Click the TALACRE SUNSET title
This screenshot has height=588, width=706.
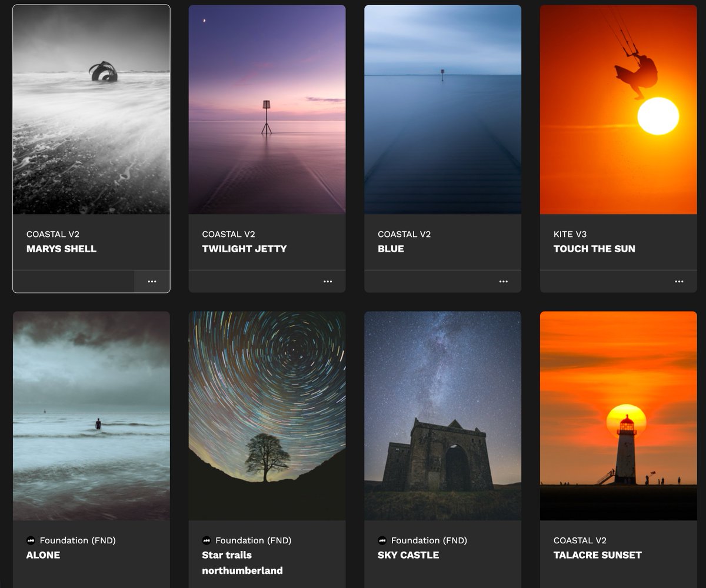597,555
